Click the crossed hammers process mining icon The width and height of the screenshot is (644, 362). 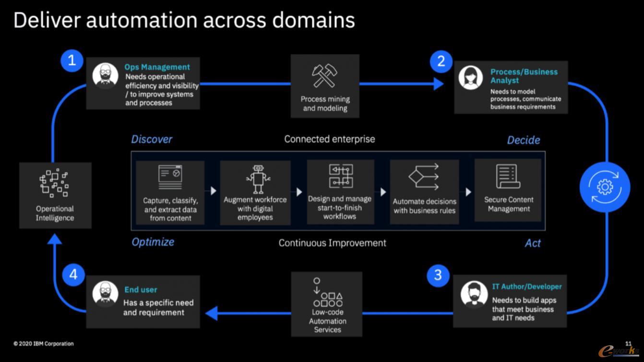point(325,75)
